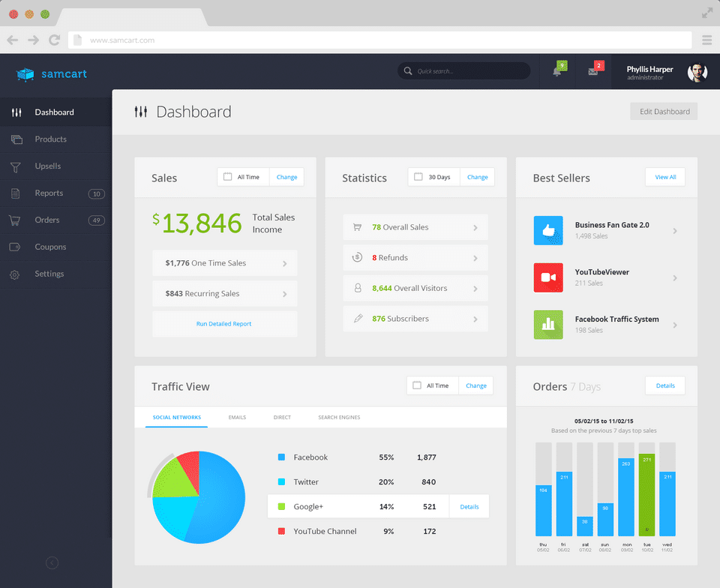The width and height of the screenshot is (720, 588).
Task: Click the $13,846 total sales figure
Action: 197,223
